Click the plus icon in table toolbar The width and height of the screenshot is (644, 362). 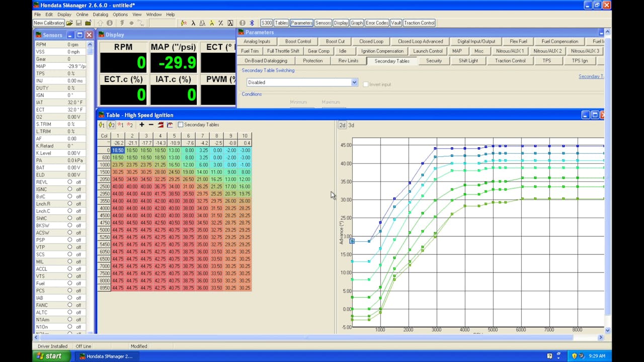pos(142,125)
